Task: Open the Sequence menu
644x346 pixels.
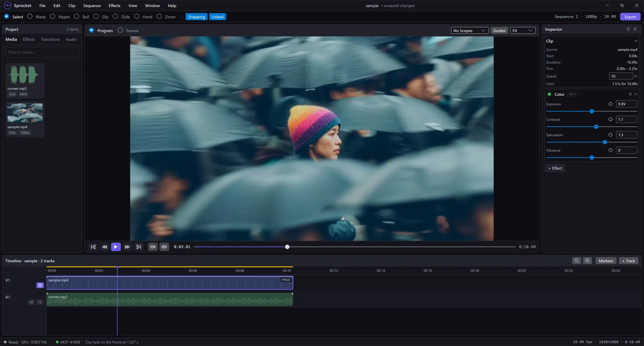Action: tap(92, 6)
